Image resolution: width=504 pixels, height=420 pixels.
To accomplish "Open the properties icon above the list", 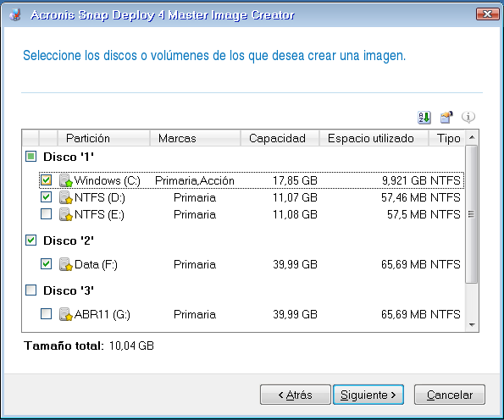I will (x=446, y=118).
